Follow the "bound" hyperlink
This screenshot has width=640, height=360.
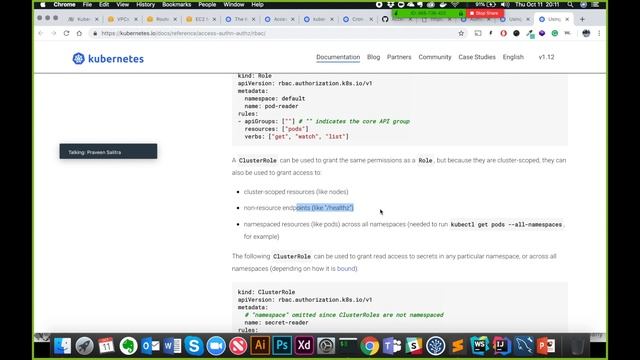point(347,269)
